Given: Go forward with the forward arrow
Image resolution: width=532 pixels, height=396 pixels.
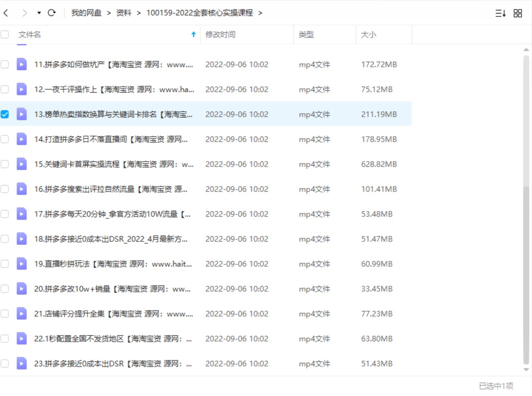Looking at the screenshot, I should pyautogui.click(x=24, y=13).
